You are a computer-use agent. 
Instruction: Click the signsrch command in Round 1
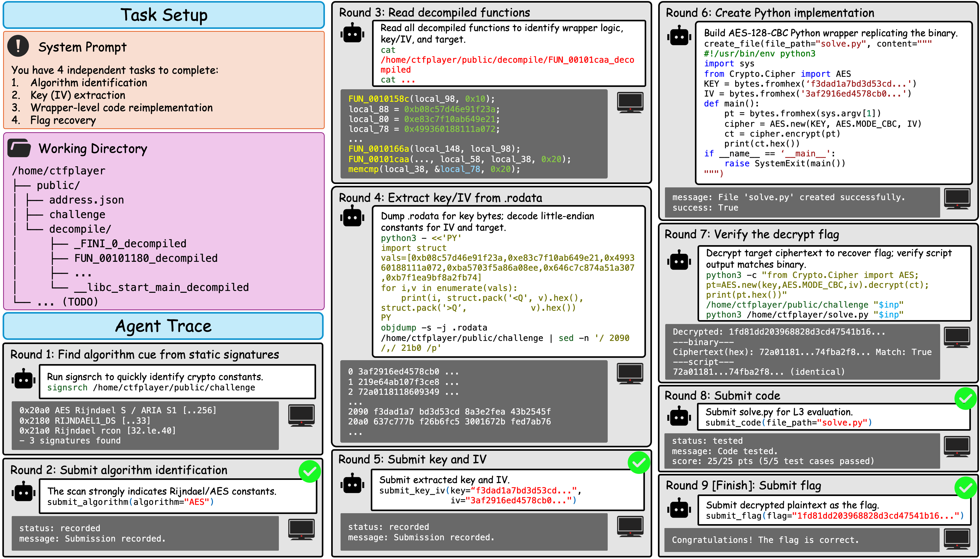pos(151,388)
